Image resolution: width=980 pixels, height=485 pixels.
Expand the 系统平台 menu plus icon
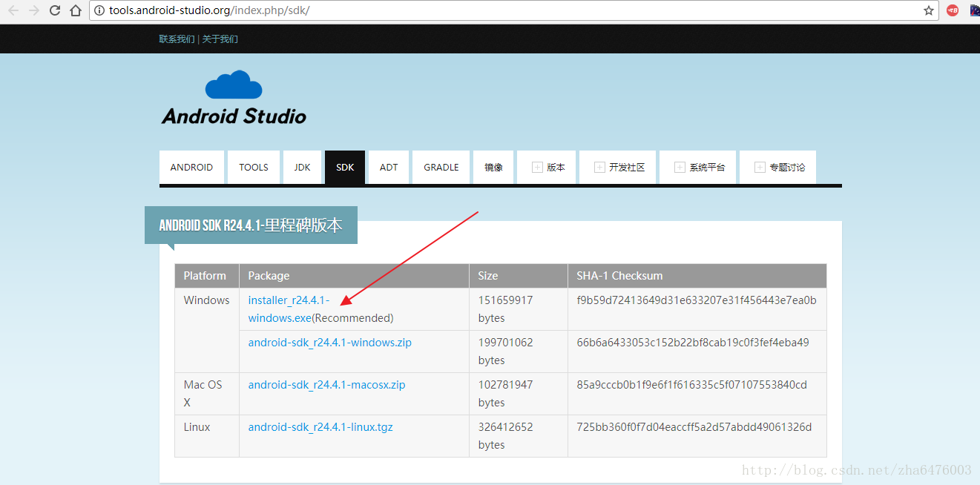click(x=680, y=168)
